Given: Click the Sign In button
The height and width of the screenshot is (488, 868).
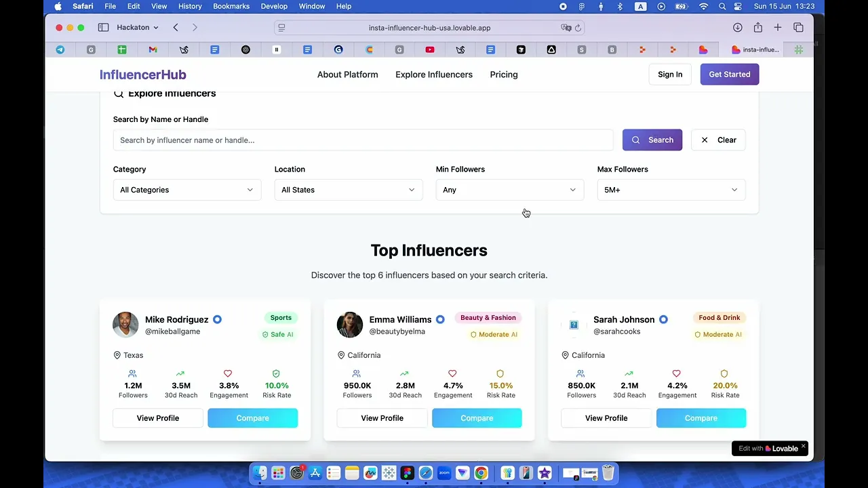Looking at the screenshot, I should (x=670, y=75).
